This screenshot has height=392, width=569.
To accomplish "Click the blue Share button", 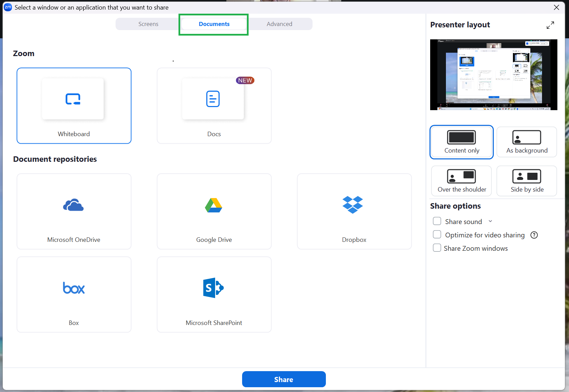I will point(284,379).
